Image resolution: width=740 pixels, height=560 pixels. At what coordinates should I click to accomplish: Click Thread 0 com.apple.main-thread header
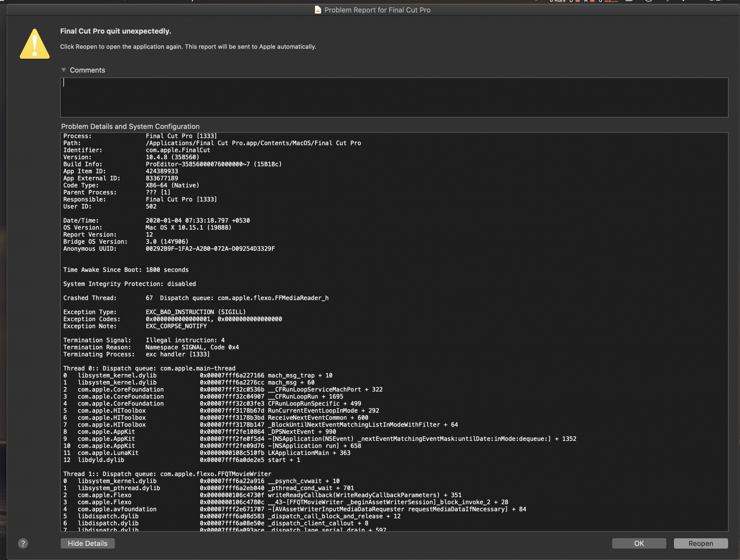coord(149,368)
